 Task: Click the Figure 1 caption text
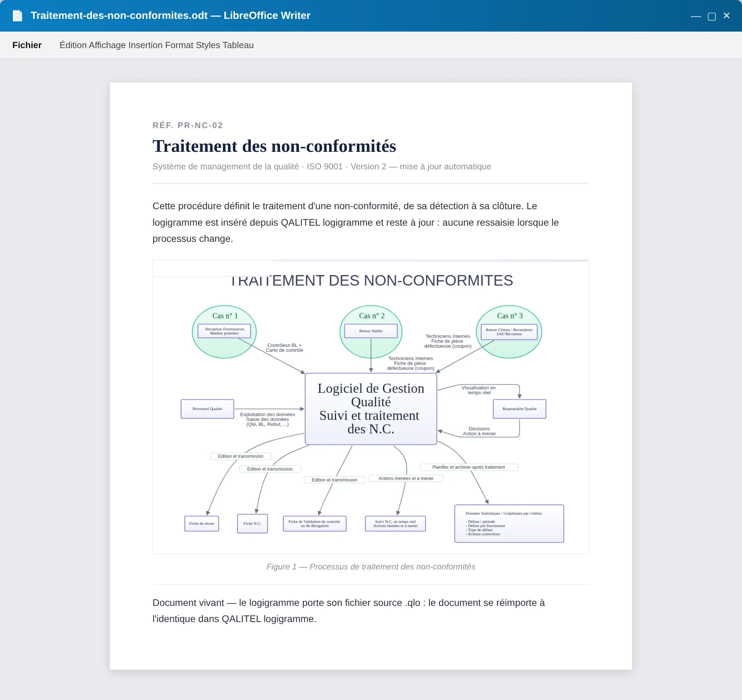click(371, 567)
